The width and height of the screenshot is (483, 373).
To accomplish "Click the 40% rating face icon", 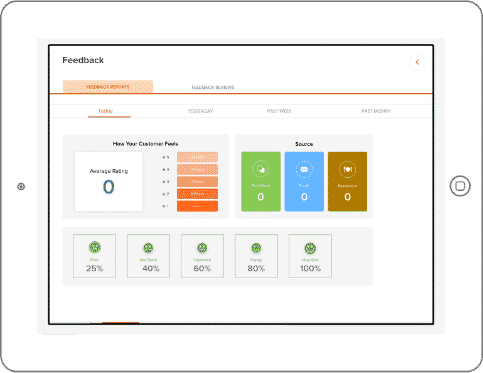I will [148, 248].
